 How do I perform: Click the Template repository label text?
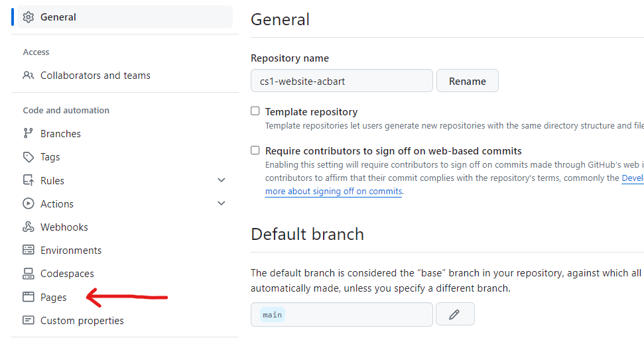(x=311, y=112)
